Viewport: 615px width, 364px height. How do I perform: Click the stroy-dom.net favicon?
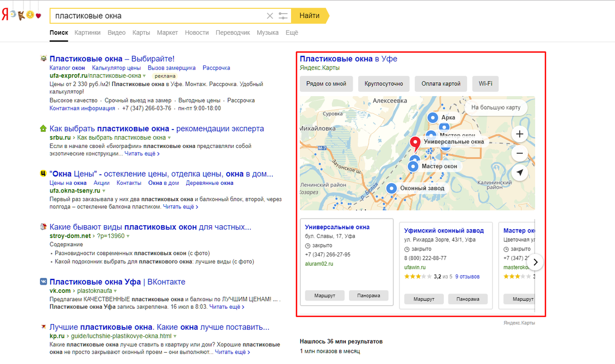(44, 227)
